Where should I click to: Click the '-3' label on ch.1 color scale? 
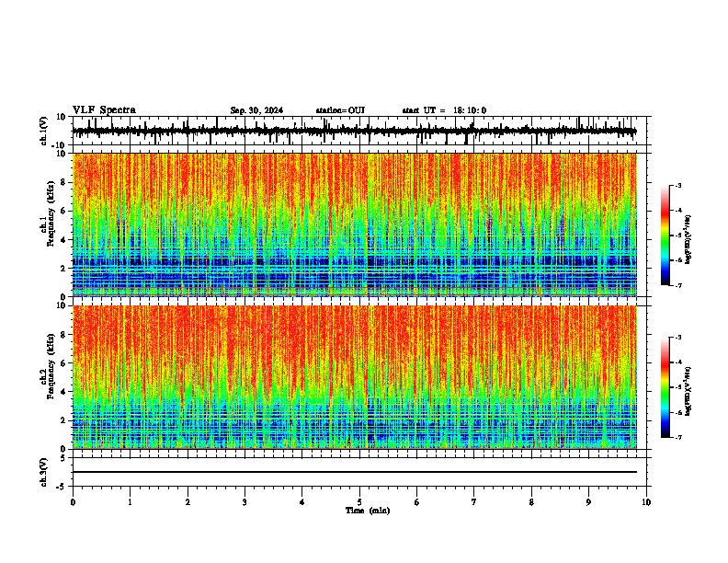tap(678, 185)
